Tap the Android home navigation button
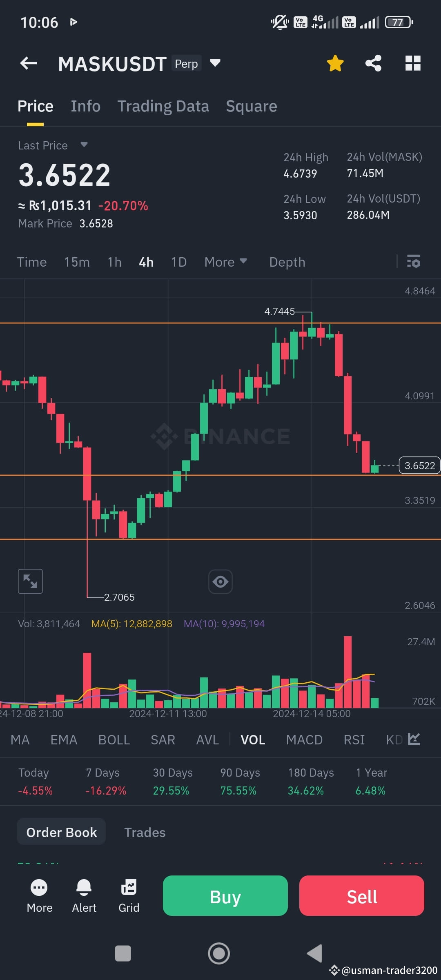This screenshot has width=441, height=980. click(219, 953)
